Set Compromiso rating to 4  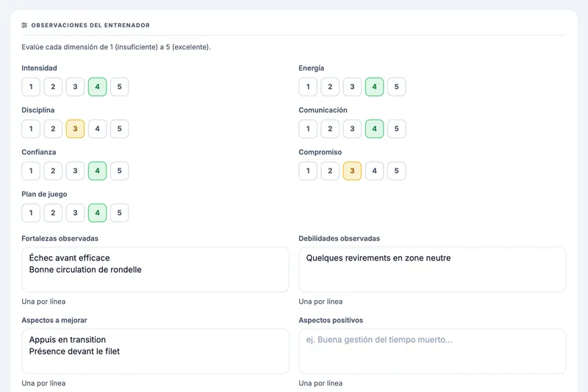374,171
